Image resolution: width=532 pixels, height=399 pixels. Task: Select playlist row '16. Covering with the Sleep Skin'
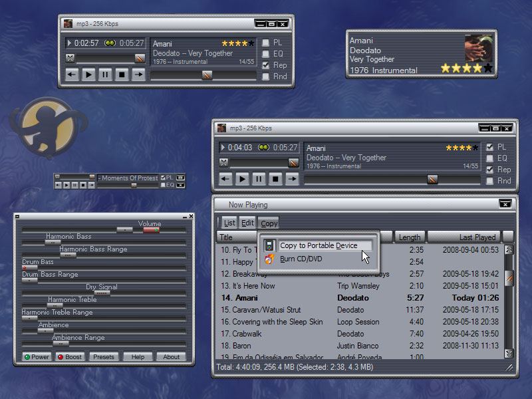click(x=360, y=322)
